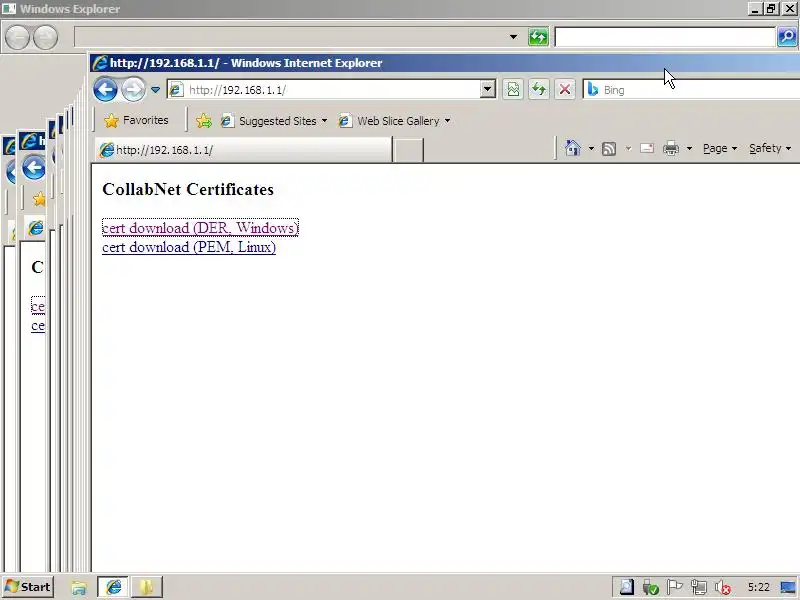800x600 pixels.
Task: Toggle Compatibility View icon
Action: (x=513, y=90)
